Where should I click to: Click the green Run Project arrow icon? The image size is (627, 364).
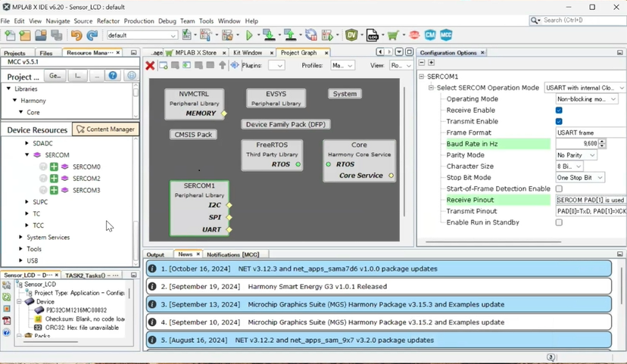pyautogui.click(x=248, y=35)
